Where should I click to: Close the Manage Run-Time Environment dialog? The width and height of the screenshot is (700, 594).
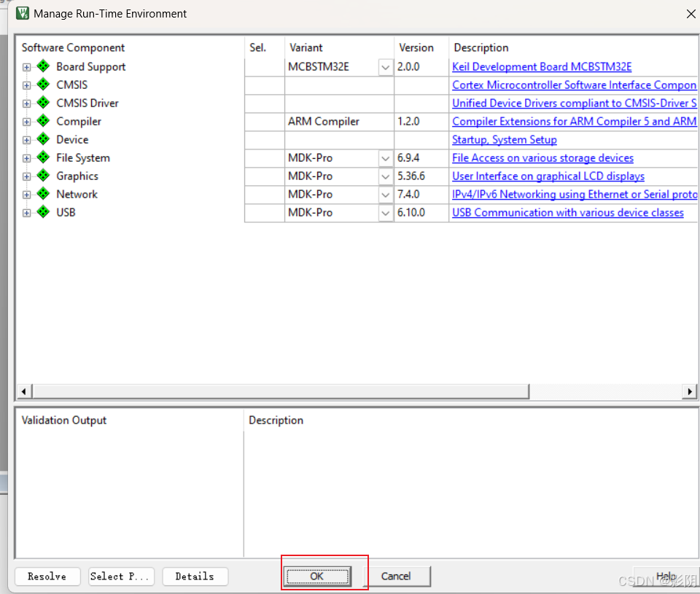691,14
